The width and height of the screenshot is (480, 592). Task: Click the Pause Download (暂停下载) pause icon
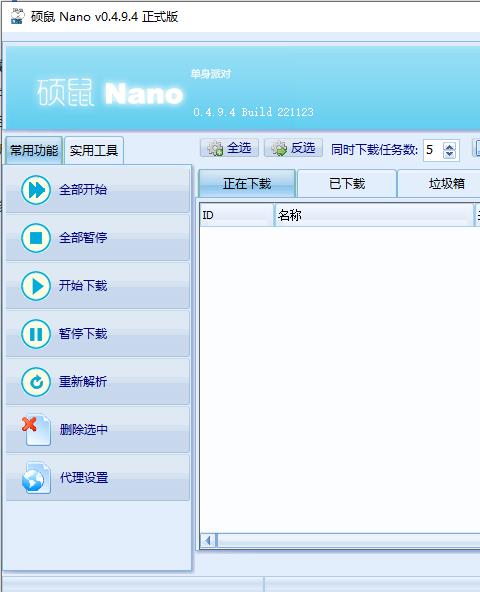35,334
